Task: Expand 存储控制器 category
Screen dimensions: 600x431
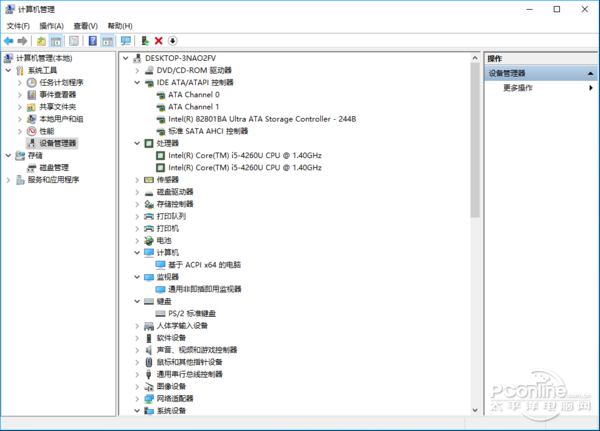Action: click(137, 204)
